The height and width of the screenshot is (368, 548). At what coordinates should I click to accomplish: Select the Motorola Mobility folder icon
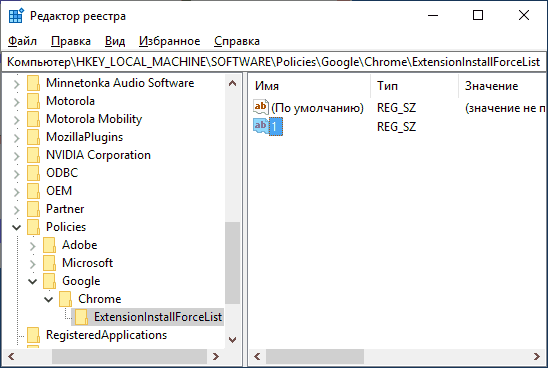point(34,119)
